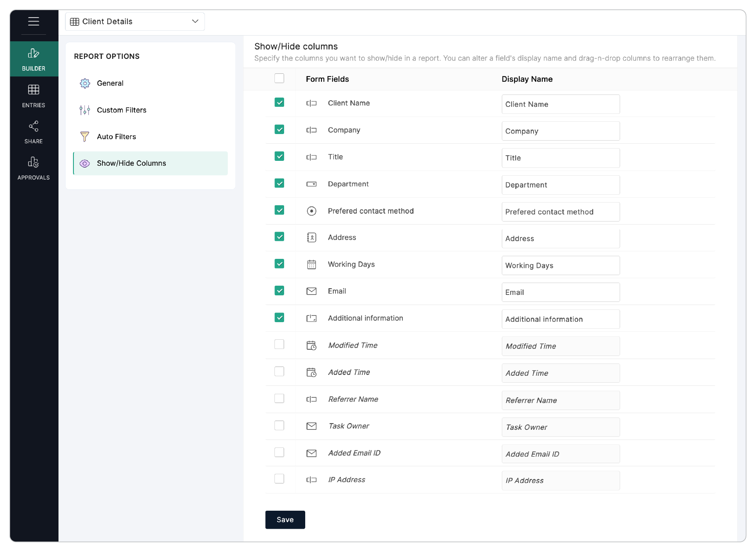Check the IP Address column checkbox
Screen dimensions: 756x552
pyautogui.click(x=279, y=479)
